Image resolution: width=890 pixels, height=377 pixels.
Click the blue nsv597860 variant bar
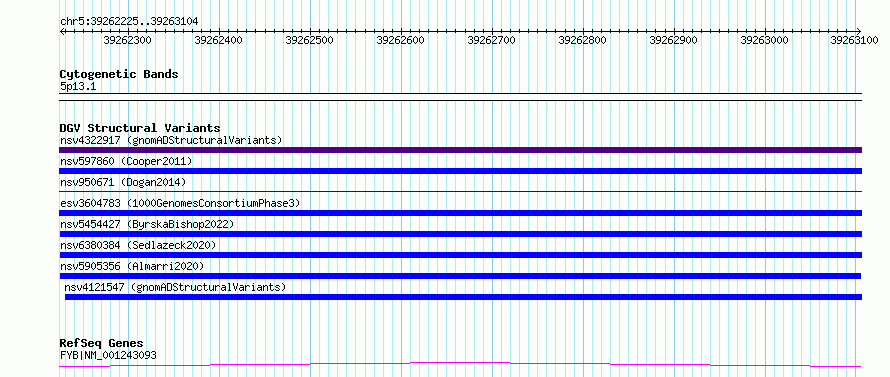460,171
